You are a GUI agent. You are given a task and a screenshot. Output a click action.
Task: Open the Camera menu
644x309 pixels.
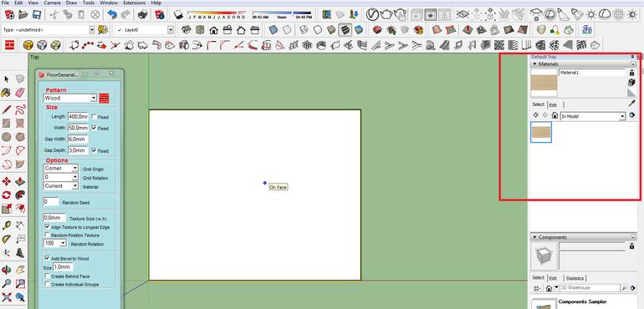(x=52, y=3)
